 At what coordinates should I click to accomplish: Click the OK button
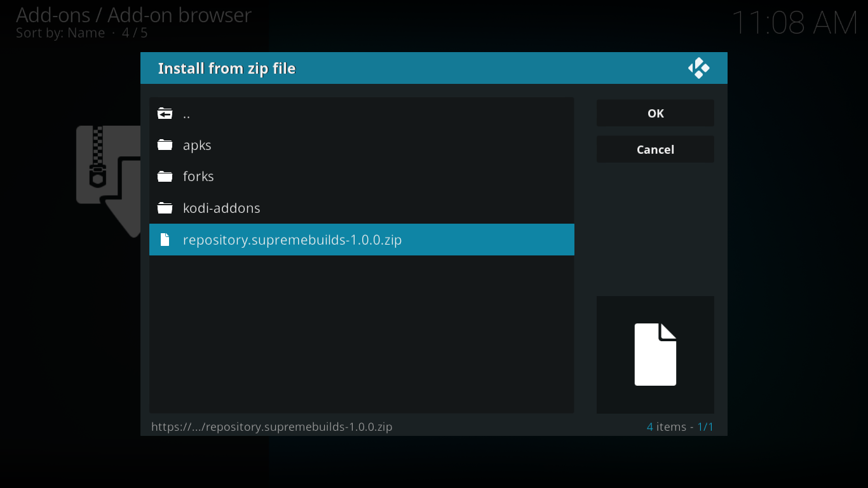(x=655, y=113)
